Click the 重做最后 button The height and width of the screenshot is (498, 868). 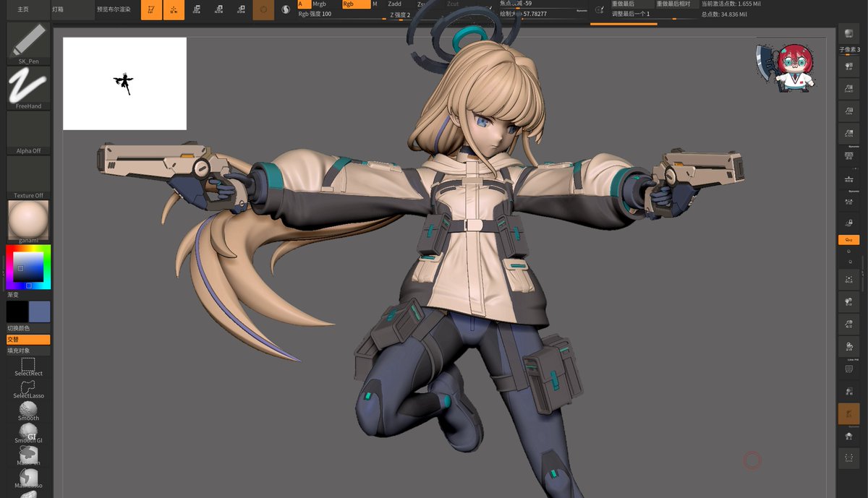[x=632, y=4]
